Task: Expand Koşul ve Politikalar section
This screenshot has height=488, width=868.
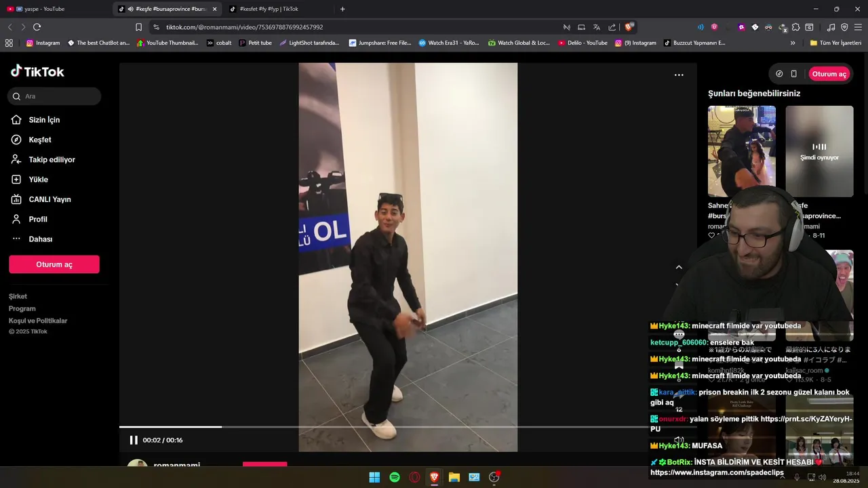Action: [38, 321]
